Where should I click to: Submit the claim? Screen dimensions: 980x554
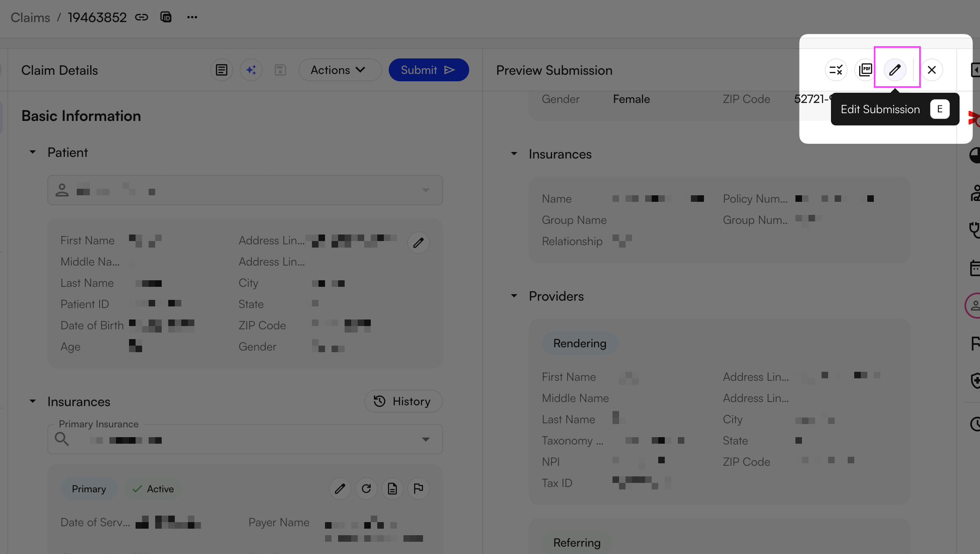pos(429,70)
